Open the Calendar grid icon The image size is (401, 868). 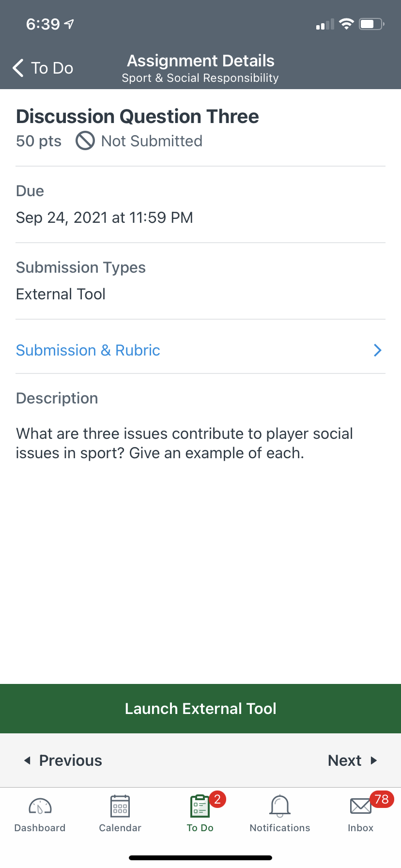click(x=120, y=806)
